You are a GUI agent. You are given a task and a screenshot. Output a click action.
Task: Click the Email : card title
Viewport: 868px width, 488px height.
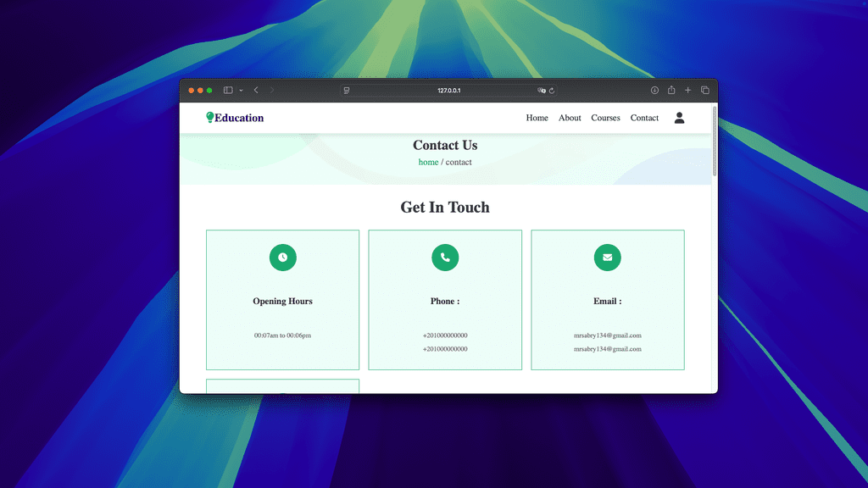click(x=607, y=301)
